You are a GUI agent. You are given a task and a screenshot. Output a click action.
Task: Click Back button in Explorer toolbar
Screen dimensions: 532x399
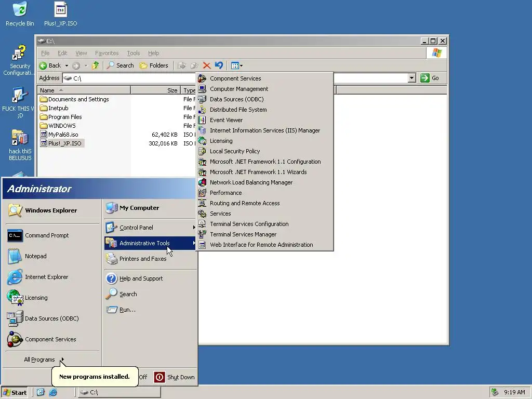[50, 65]
